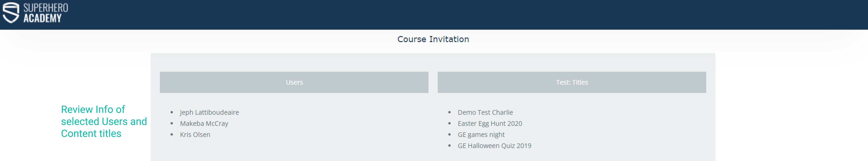Image resolution: width=868 pixels, height=161 pixels.
Task: Click the Test: Titles column header
Action: pyautogui.click(x=572, y=82)
